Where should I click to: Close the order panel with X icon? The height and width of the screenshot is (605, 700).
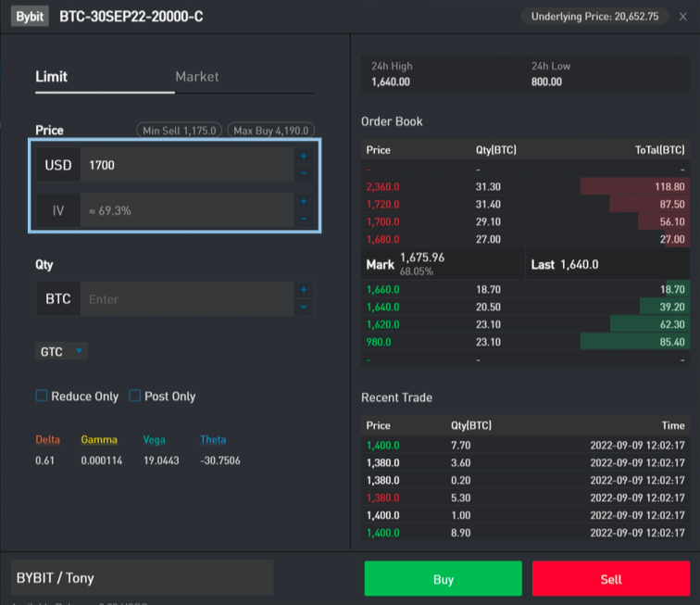coord(682,17)
